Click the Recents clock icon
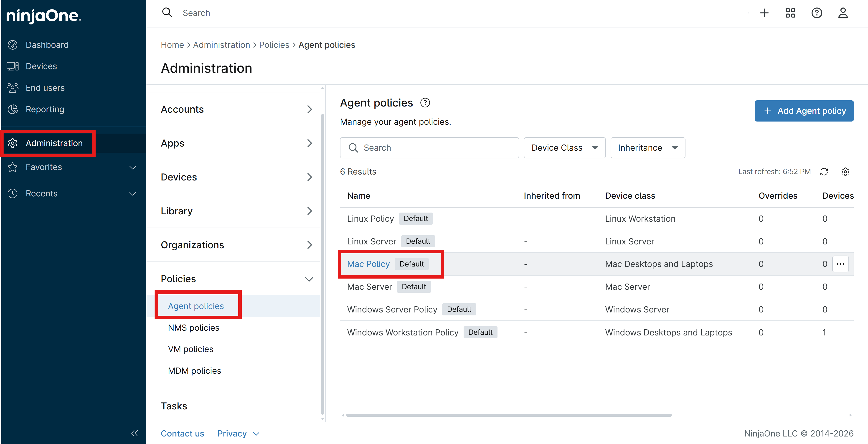The height and width of the screenshot is (444, 868). click(x=13, y=193)
